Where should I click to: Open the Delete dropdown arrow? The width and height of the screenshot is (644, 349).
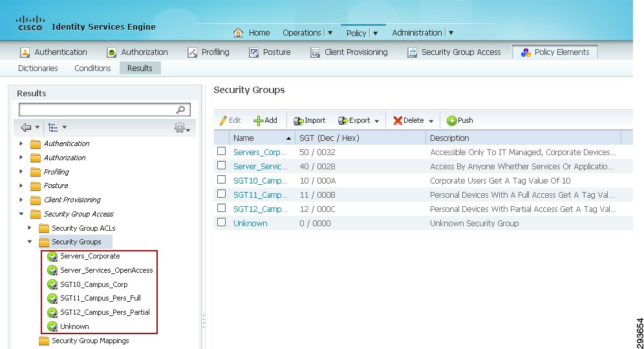(x=431, y=121)
